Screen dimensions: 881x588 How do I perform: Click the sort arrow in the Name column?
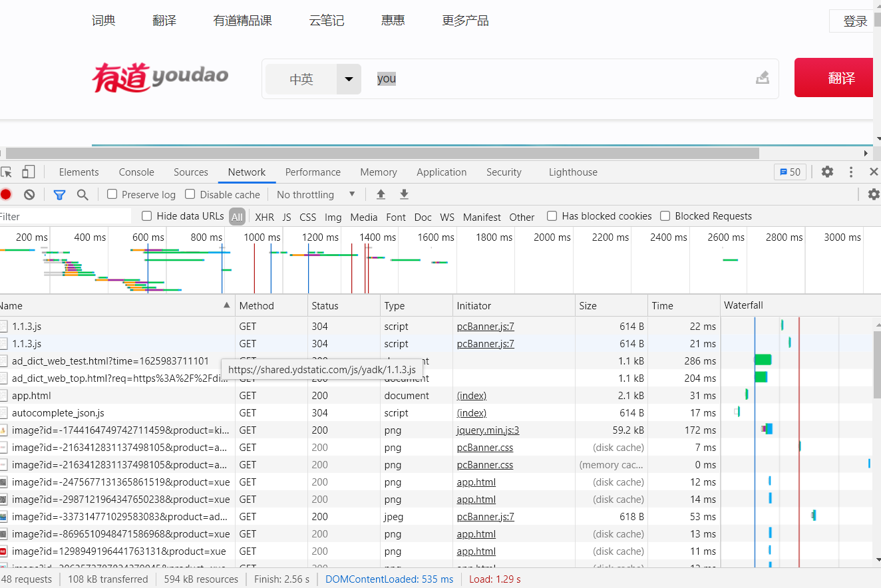(227, 305)
